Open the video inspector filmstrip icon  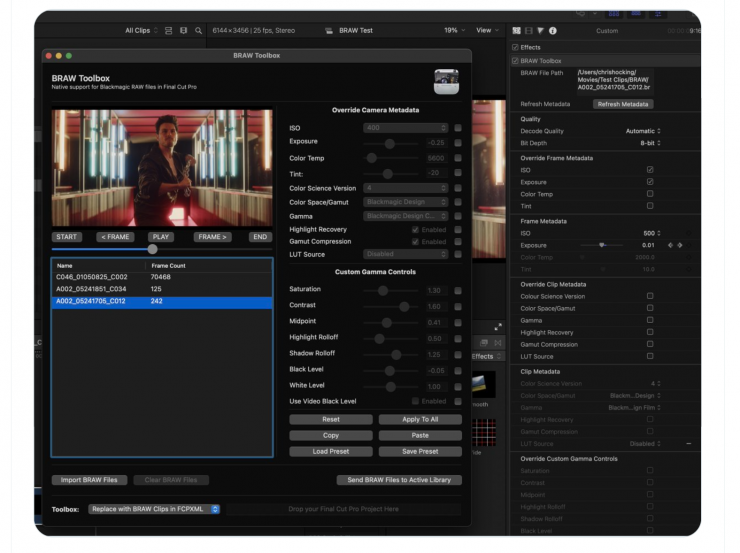click(528, 31)
